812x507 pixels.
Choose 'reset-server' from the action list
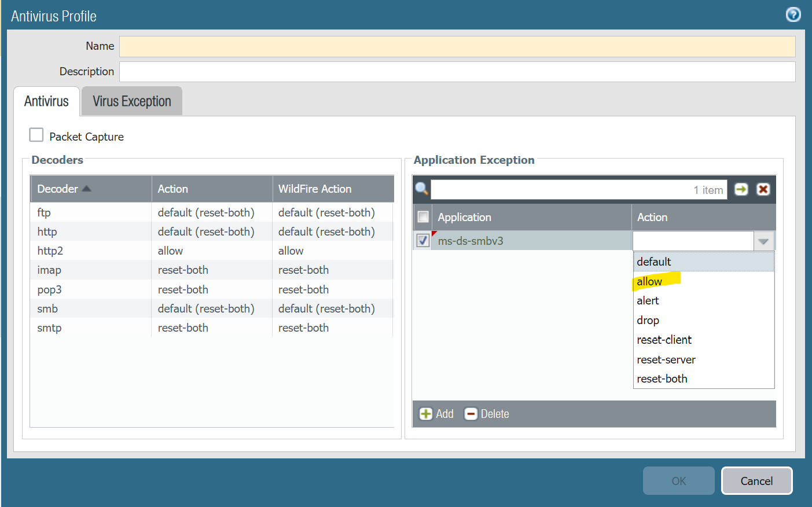[703, 359]
